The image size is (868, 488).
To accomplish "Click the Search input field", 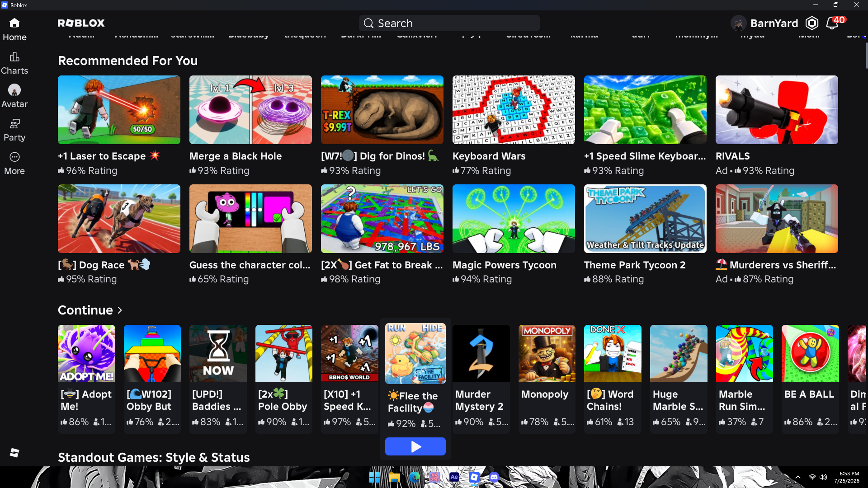I will pyautogui.click(x=449, y=23).
